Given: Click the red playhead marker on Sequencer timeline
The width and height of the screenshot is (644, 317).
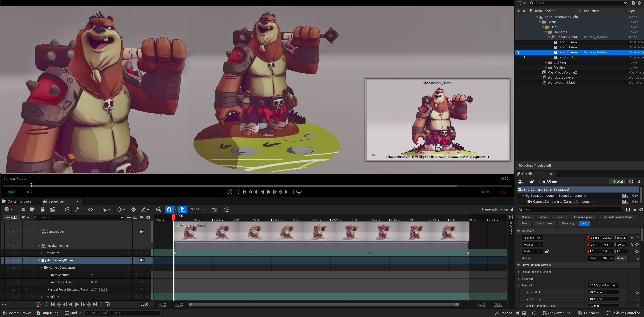Looking at the screenshot, I should [x=173, y=217].
